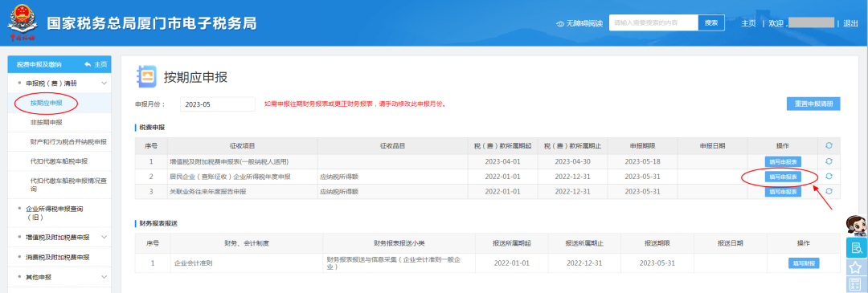Click the 无障碍阅读 eye icon
The width and height of the screenshot is (868, 293).
click(560, 24)
